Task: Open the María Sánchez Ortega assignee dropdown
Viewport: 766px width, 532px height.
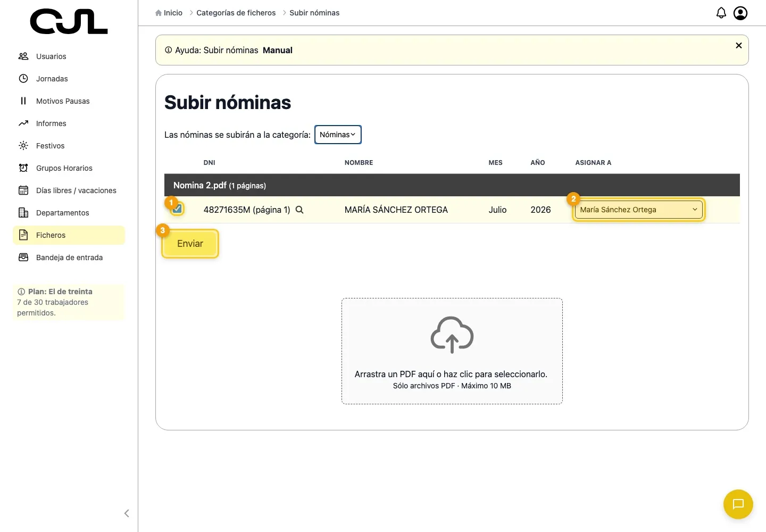Action: pos(638,210)
